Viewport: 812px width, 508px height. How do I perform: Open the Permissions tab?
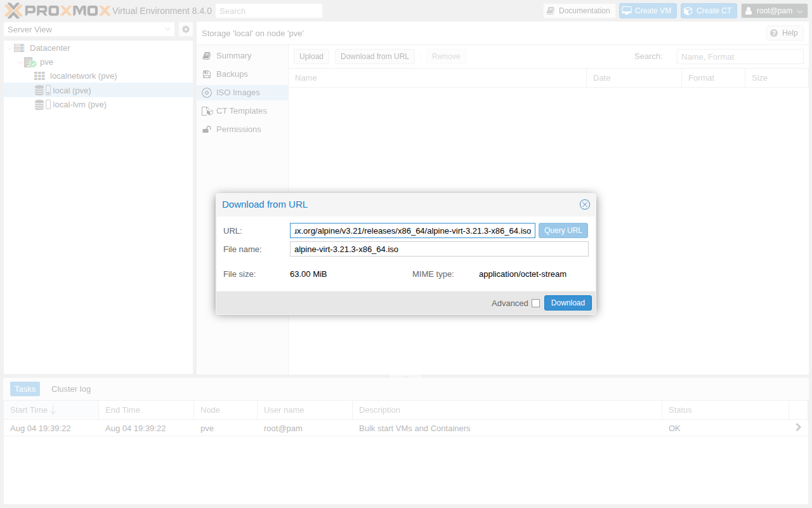242,130
